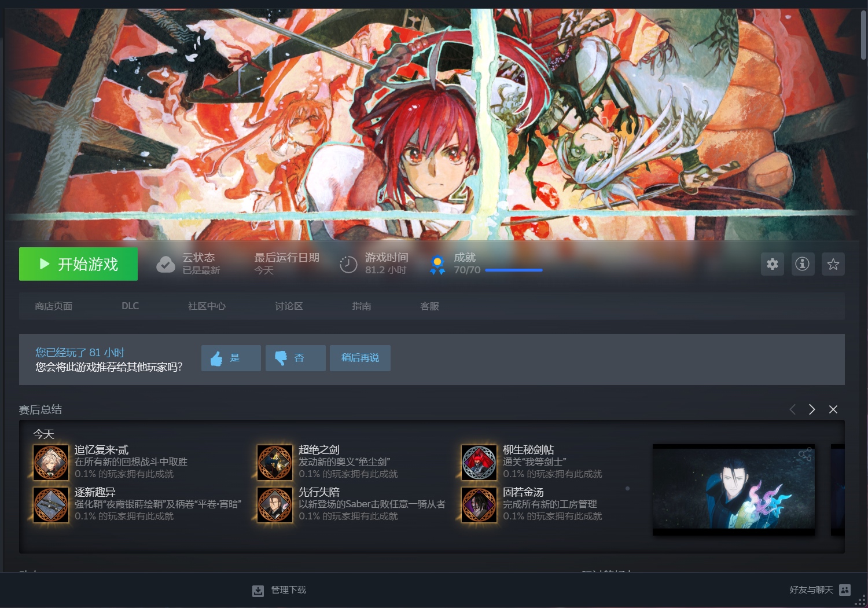Open game info icon
Image resolution: width=868 pixels, height=608 pixels.
pyautogui.click(x=802, y=264)
